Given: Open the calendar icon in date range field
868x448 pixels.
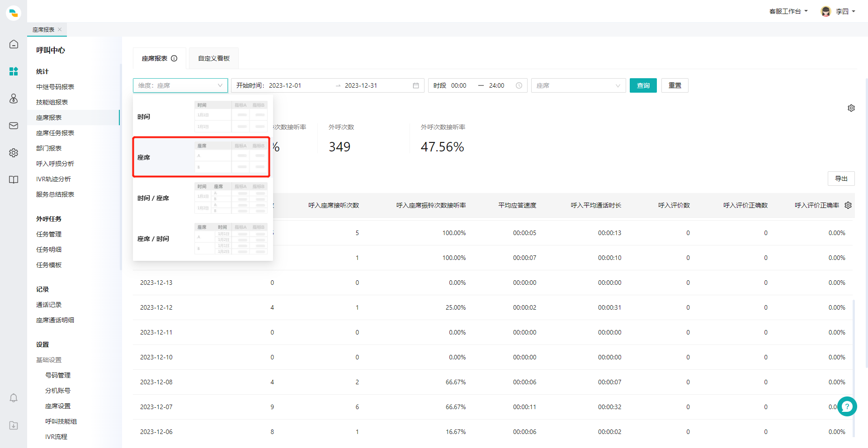Looking at the screenshot, I should tap(416, 85).
